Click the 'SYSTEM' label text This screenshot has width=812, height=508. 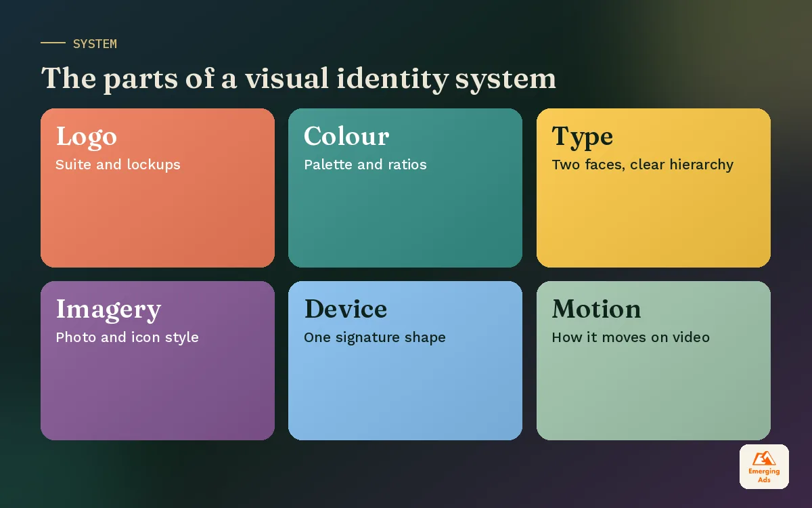coord(95,43)
